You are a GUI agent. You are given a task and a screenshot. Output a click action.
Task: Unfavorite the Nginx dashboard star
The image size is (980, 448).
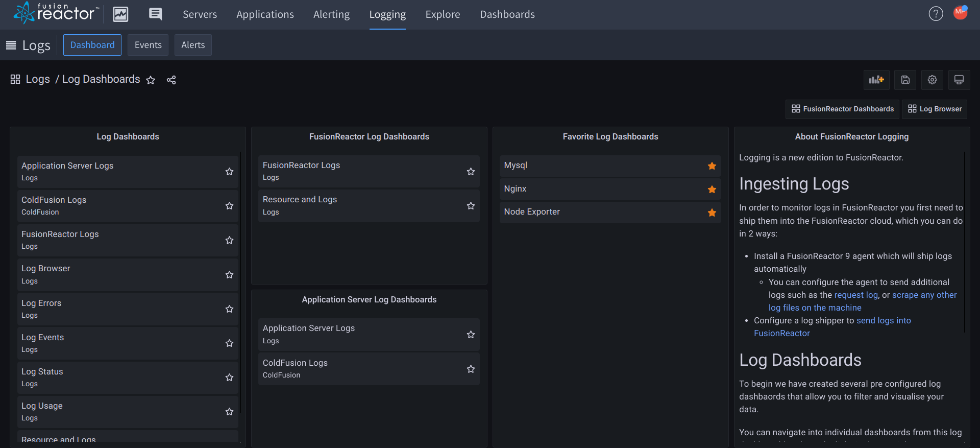[x=712, y=190]
